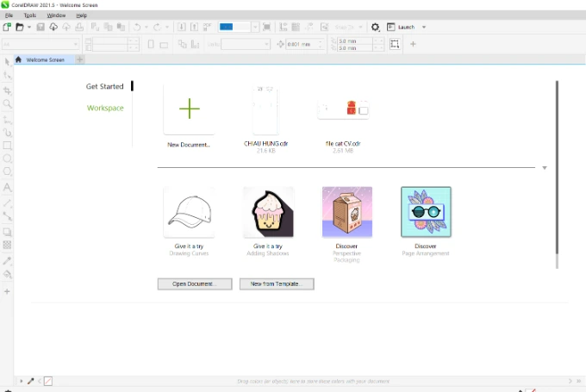
Task: Click the no-color swatch in document palette
Action: [48, 381]
